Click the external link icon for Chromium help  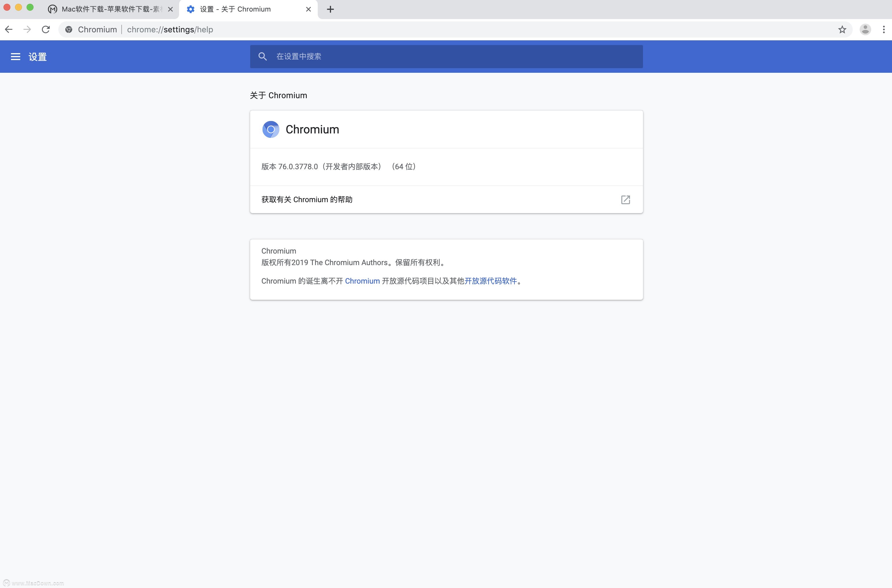coord(625,200)
